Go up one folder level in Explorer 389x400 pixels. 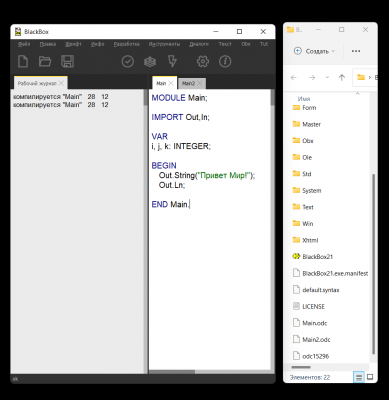pos(342,78)
